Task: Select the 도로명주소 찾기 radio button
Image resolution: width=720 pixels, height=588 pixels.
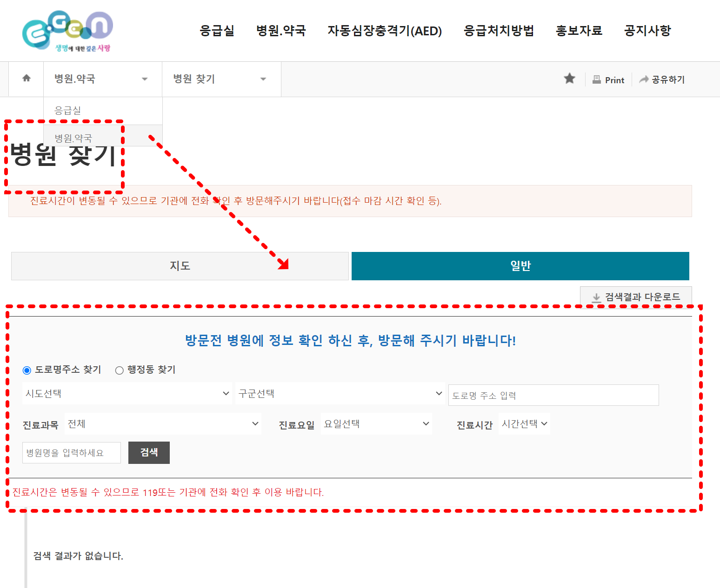Action: 27,370
